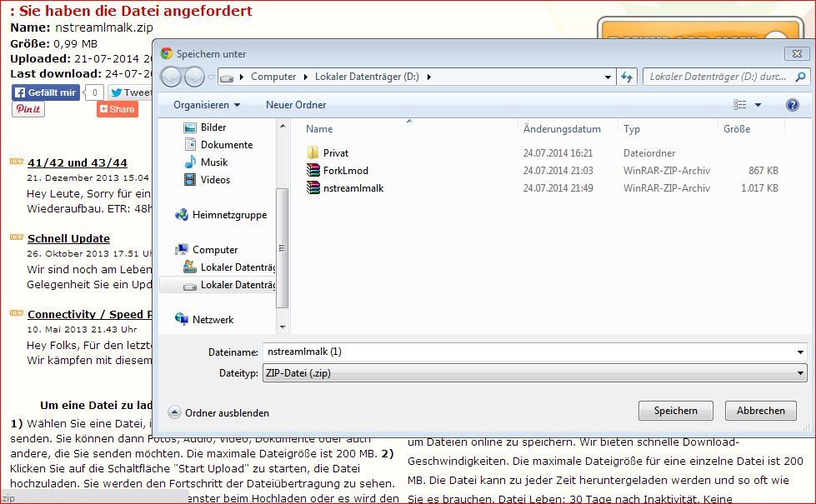Image resolution: width=816 pixels, height=504 pixels.
Task: Click the drive icon in the address bar
Action: [227, 77]
